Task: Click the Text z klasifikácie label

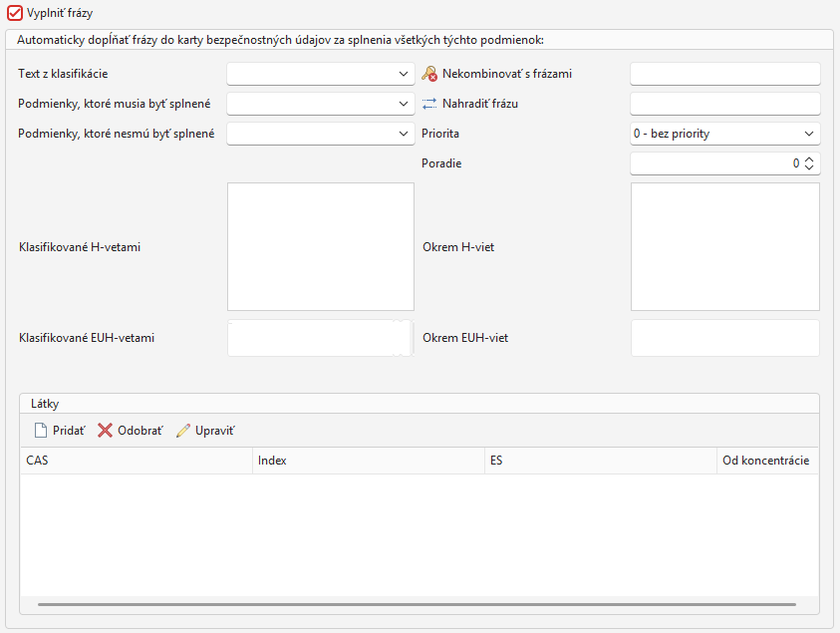Action: click(63, 74)
